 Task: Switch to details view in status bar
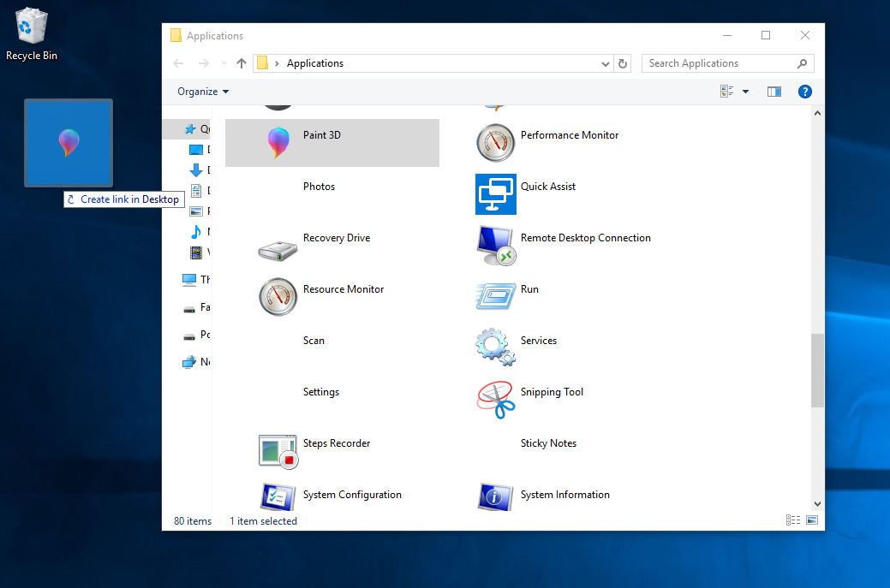pos(793,520)
